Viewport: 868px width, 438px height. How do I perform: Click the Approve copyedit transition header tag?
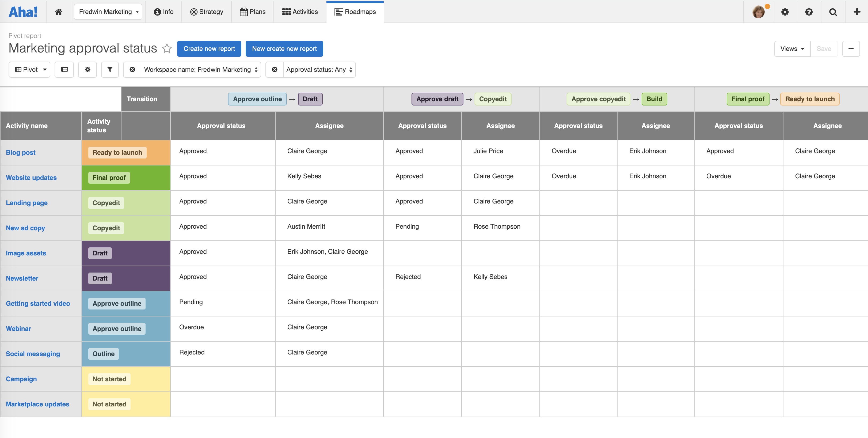pos(599,99)
